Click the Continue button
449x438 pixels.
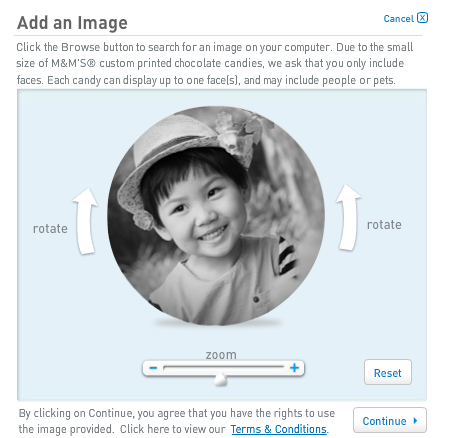coord(390,421)
